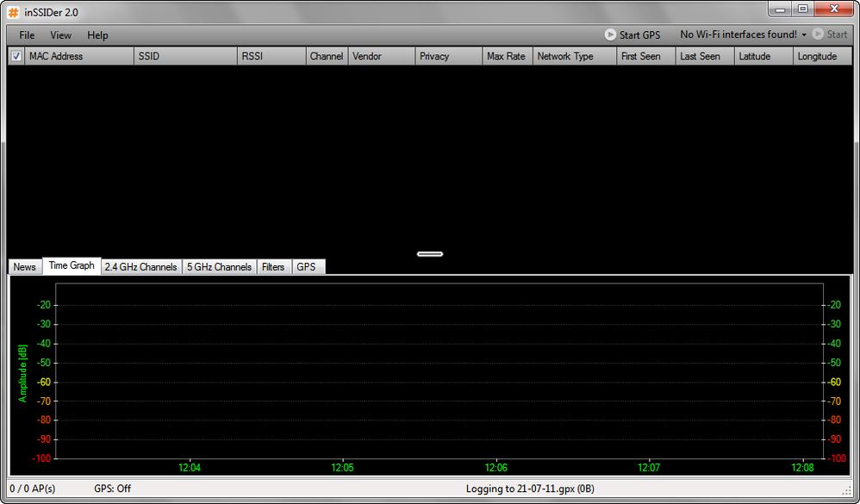Open the Help menu
860x504 pixels.
coord(97,35)
